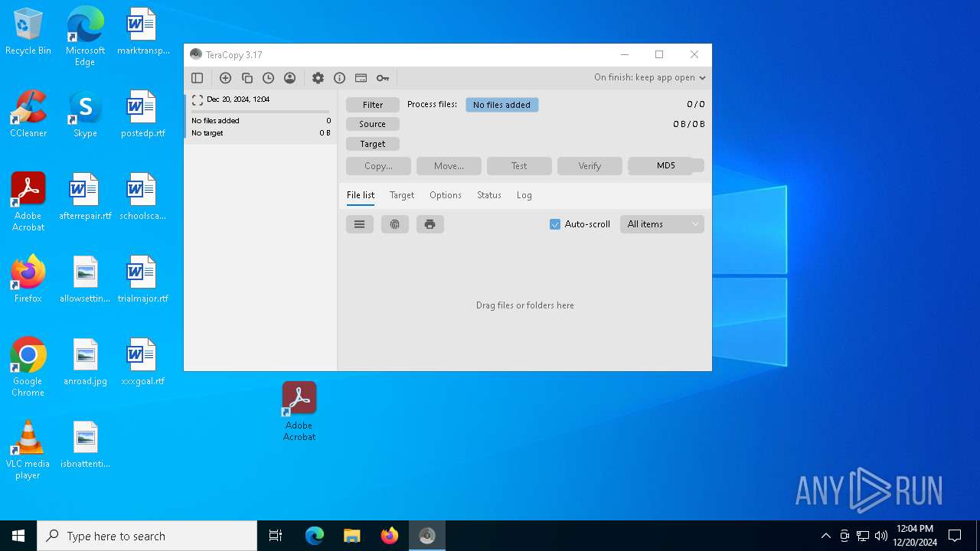
Task: Click the duplicate task icon in toolbar
Action: (x=247, y=78)
